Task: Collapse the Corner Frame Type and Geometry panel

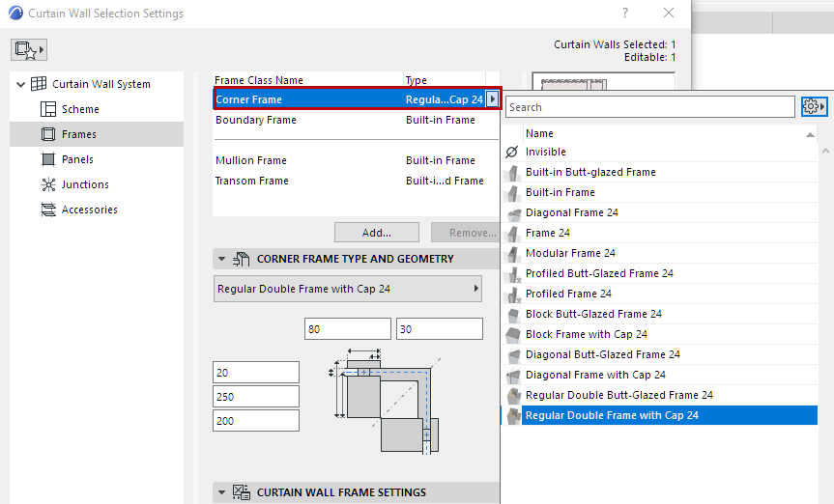Action: (222, 259)
